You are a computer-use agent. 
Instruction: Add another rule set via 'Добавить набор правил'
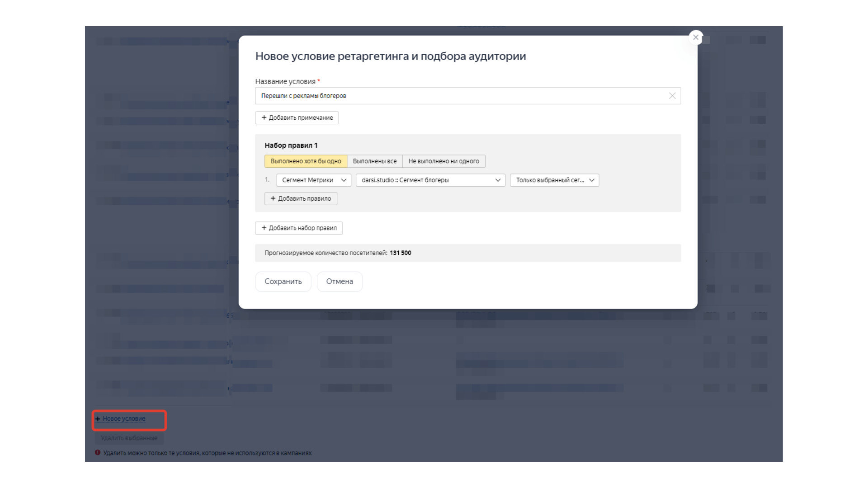299,228
